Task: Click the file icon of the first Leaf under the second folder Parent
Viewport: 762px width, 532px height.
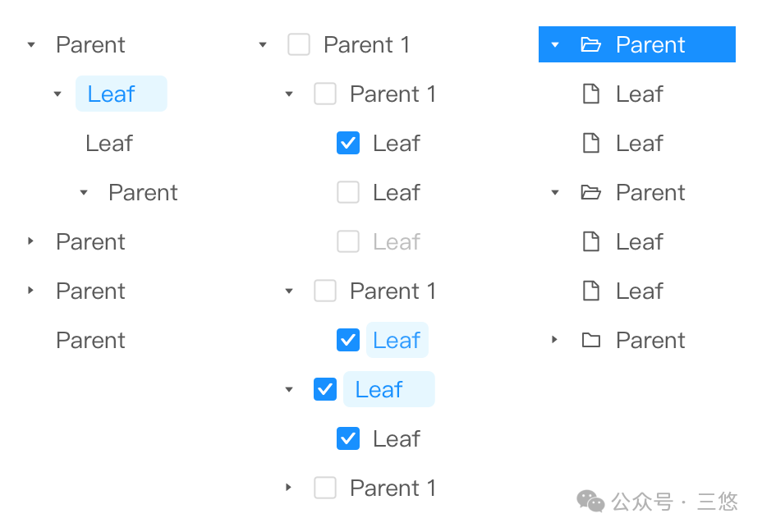Action: 590,241
